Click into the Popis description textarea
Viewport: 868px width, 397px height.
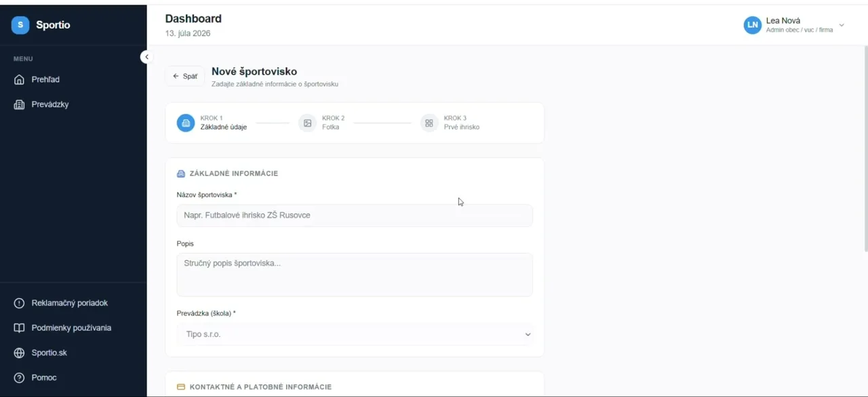[x=355, y=275]
